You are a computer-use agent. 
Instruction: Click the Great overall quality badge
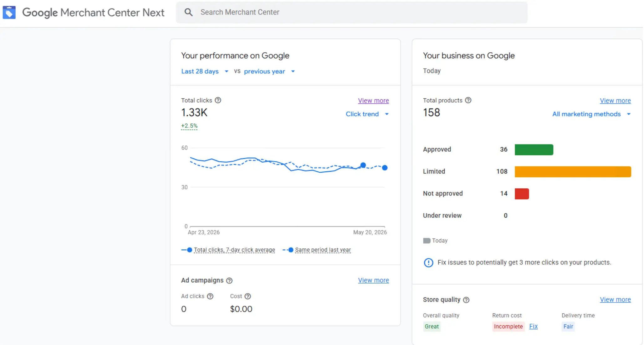[432, 327]
